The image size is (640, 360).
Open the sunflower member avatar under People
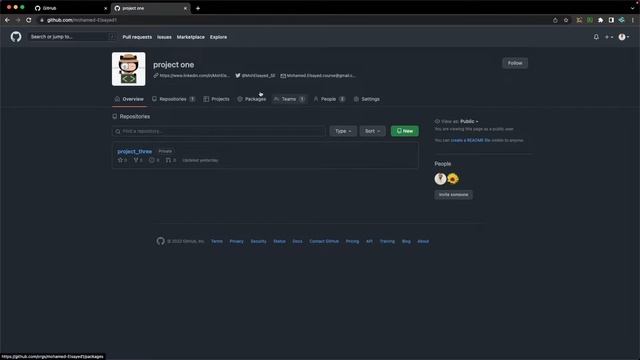click(453, 179)
